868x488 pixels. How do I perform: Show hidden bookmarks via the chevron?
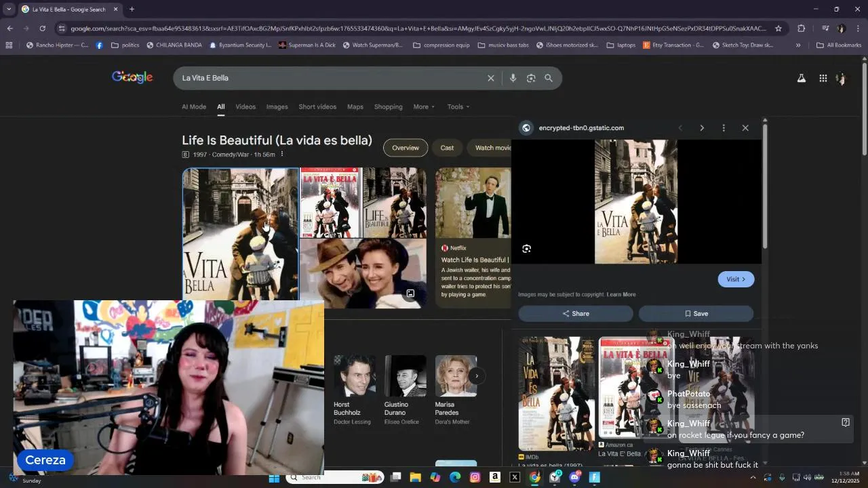[x=797, y=45]
